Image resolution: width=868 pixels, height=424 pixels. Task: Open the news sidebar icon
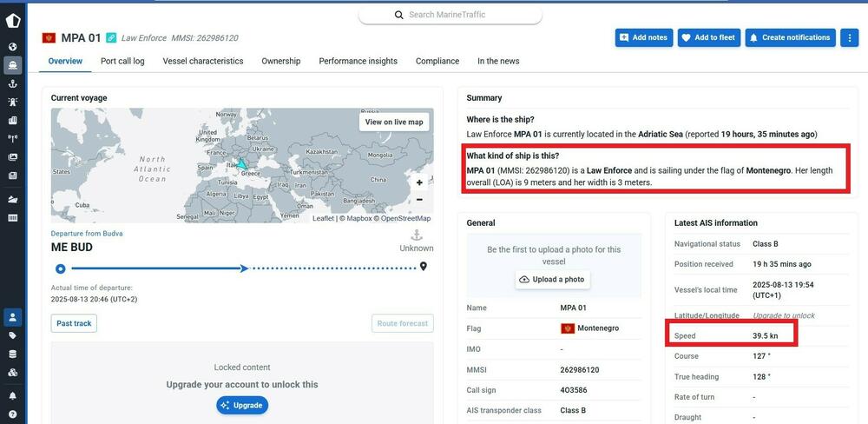click(x=13, y=176)
